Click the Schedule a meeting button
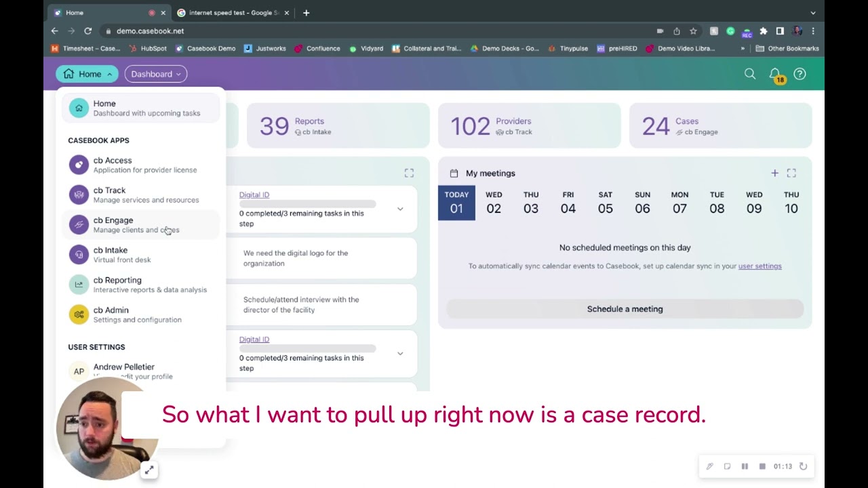868x488 pixels. [x=625, y=309]
